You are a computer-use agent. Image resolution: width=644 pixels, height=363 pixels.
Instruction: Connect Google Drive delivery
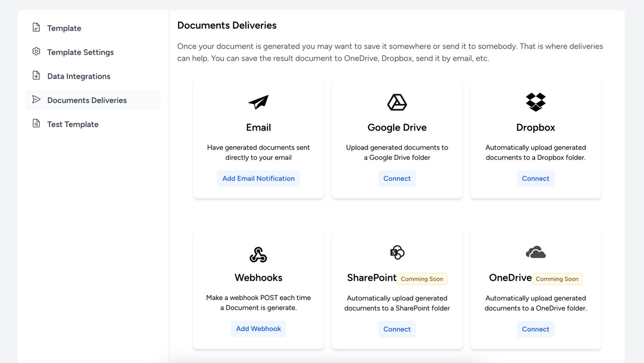click(397, 178)
